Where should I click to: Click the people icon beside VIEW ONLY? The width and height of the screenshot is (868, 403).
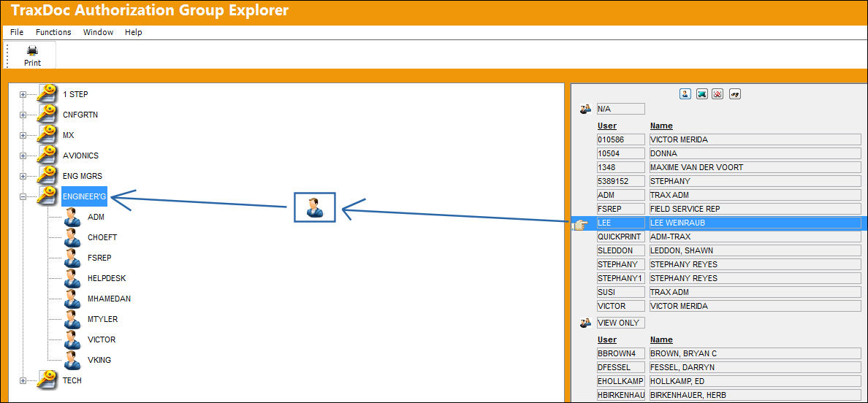coord(585,323)
